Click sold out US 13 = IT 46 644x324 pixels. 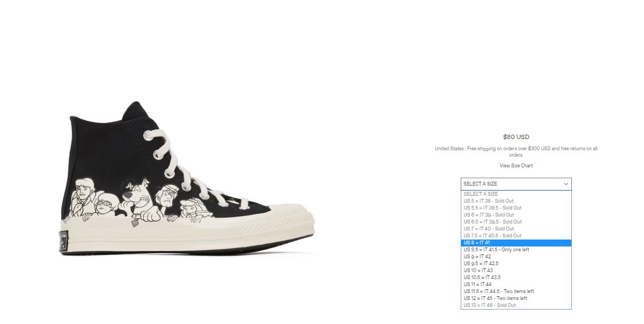click(x=516, y=305)
